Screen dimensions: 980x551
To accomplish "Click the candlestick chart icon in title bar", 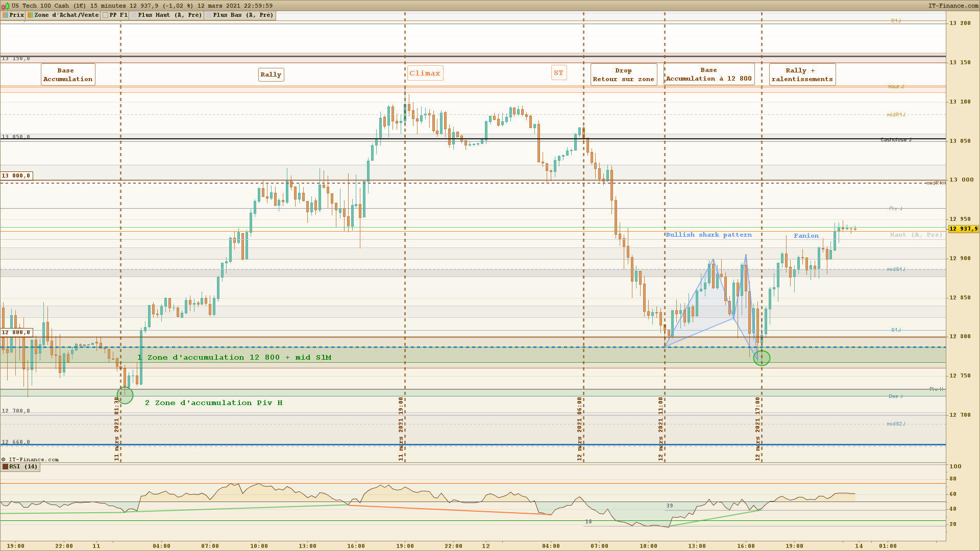I will (x=5, y=6).
